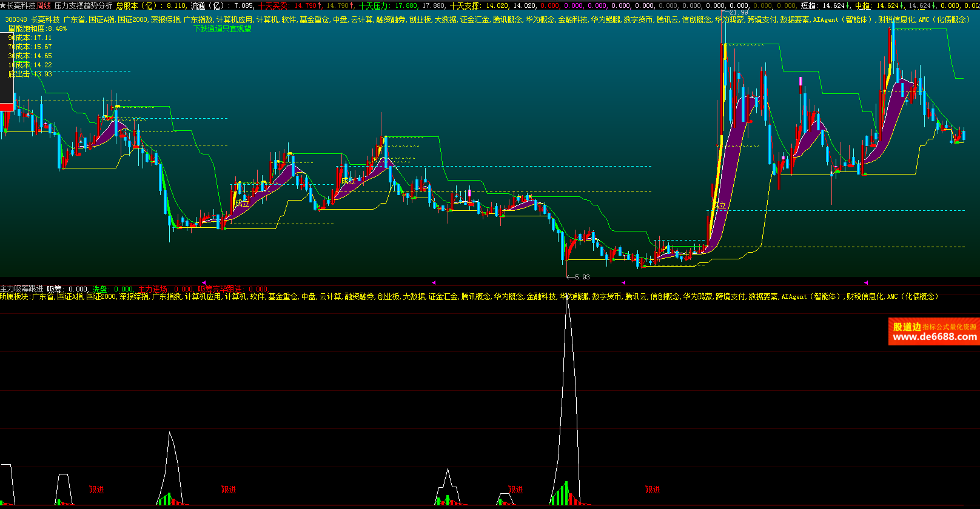Click the 90成本 17.11 cost label
The width and height of the screenshot is (980, 509).
(30, 38)
